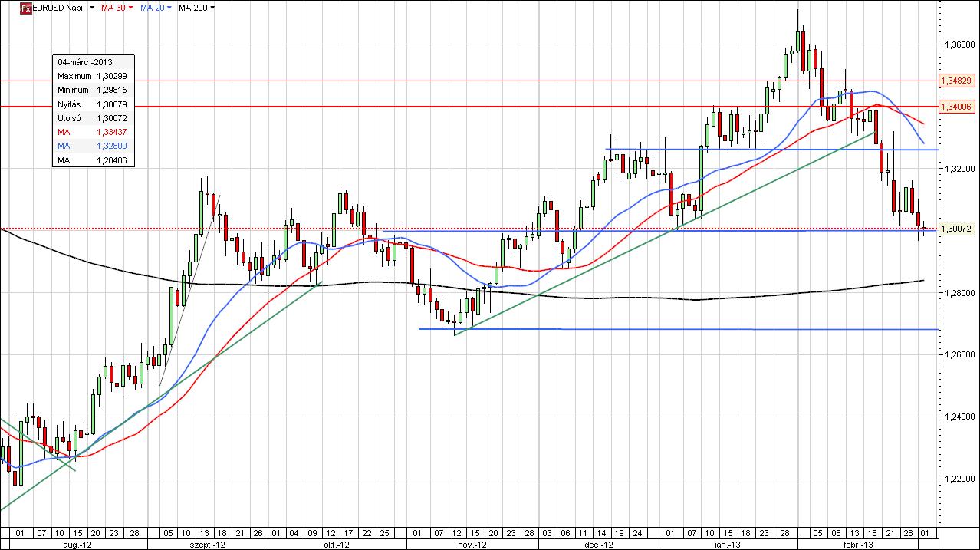Click the szept.-12 month label
The image size is (980, 550).
tap(208, 544)
